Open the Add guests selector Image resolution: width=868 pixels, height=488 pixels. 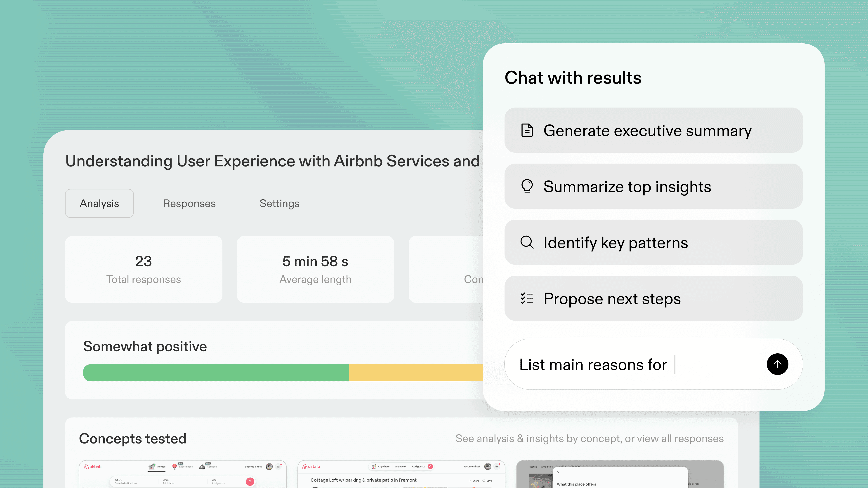pyautogui.click(x=418, y=467)
